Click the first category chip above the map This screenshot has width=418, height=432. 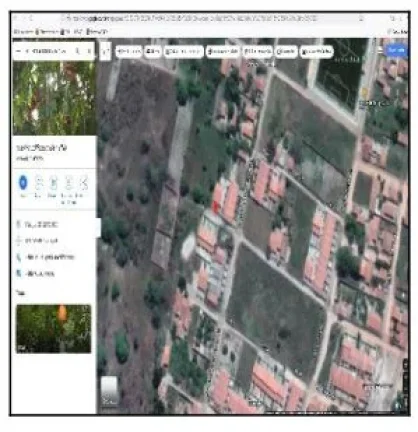(x=129, y=51)
